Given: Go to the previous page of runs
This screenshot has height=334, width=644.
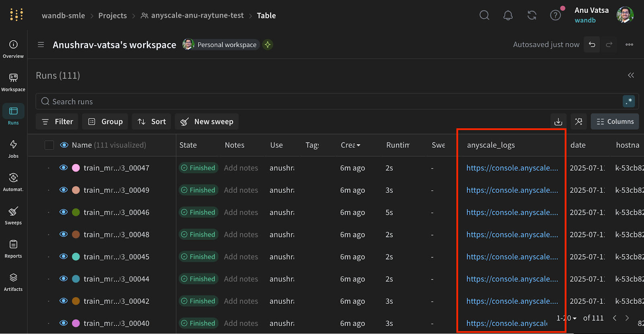Looking at the screenshot, I should point(615,318).
